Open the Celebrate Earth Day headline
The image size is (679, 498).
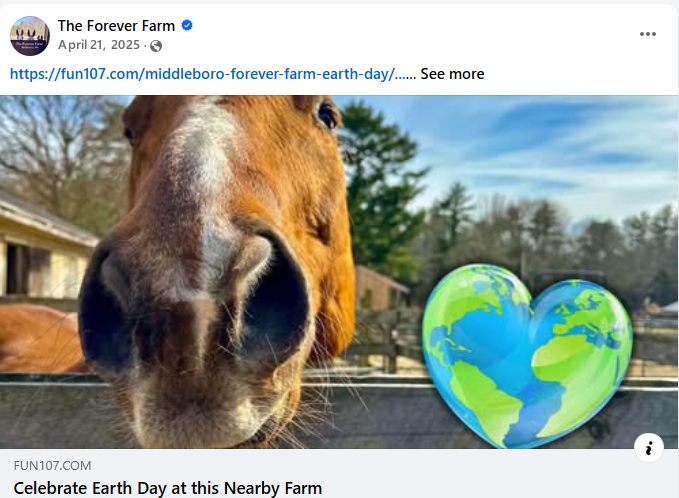[x=168, y=488]
